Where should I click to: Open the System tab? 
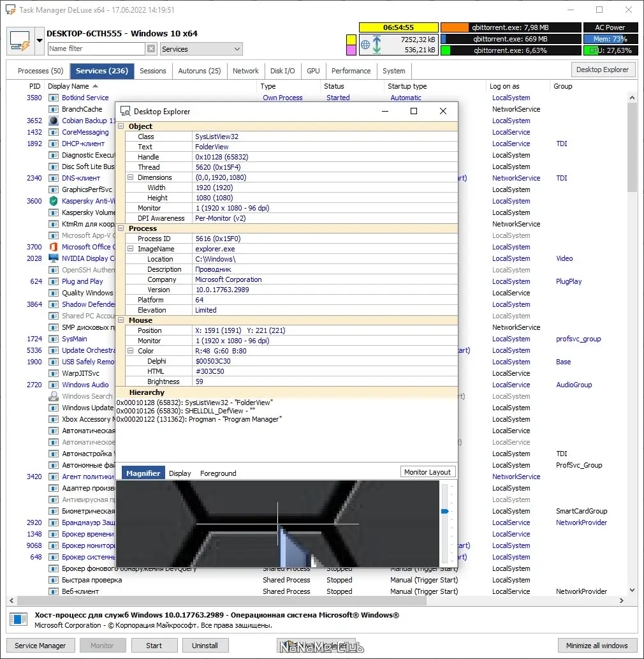pyautogui.click(x=394, y=71)
